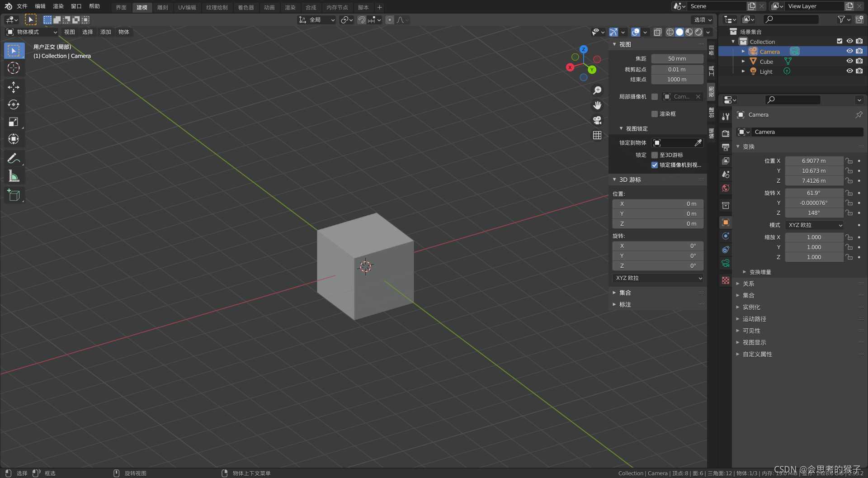
Task: Select the Move tool
Action: click(14, 87)
